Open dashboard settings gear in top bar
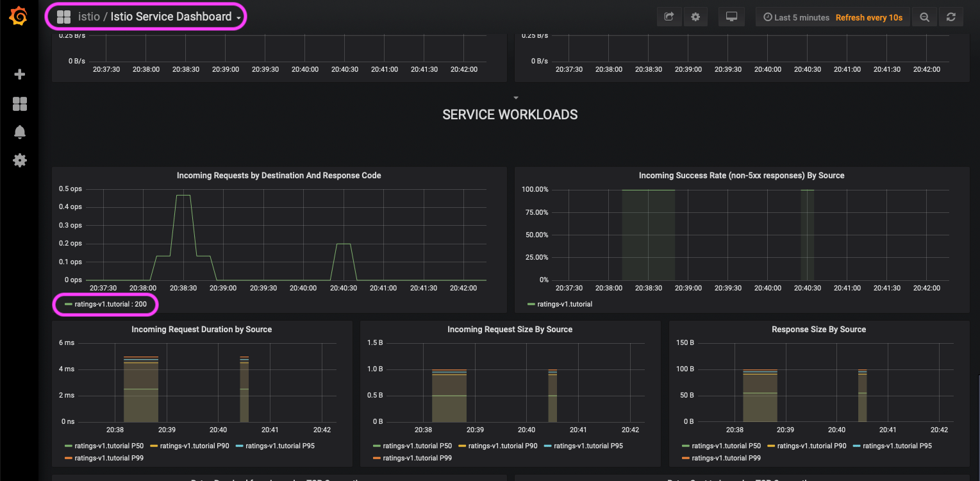This screenshot has width=980, height=481. (695, 17)
